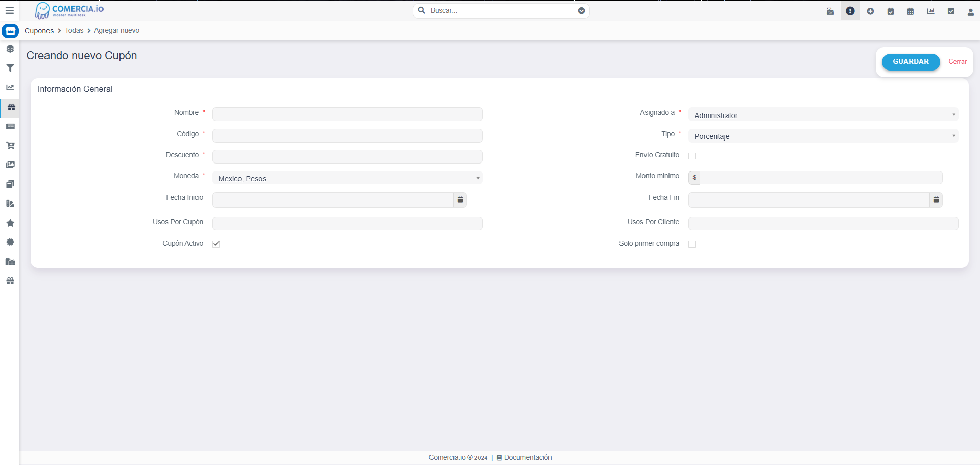
Task: Click into Usos Por Cliente field
Action: [x=823, y=223]
